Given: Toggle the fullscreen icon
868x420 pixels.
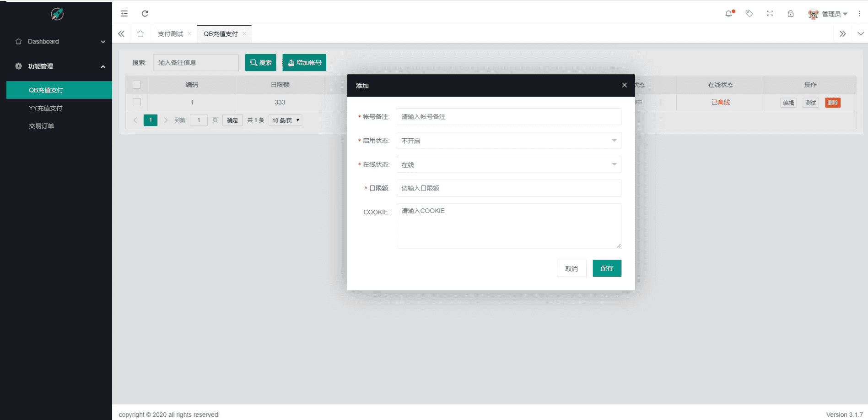Looking at the screenshot, I should 770,14.
